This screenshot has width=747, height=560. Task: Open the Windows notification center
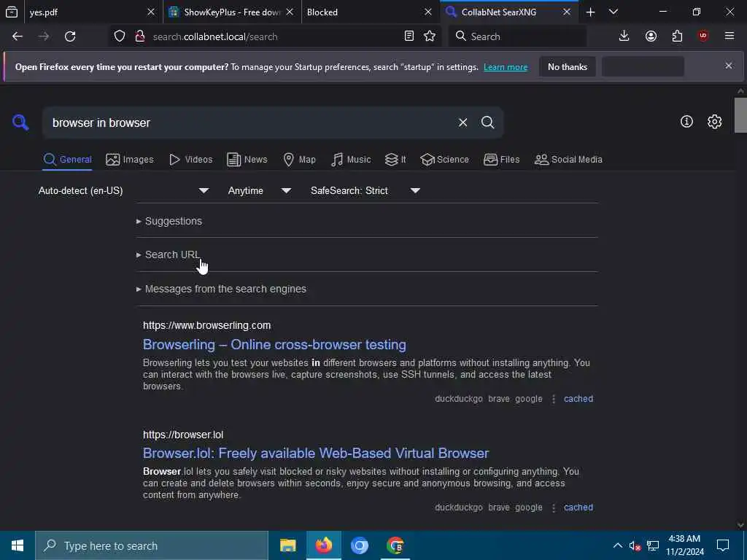[x=723, y=545]
